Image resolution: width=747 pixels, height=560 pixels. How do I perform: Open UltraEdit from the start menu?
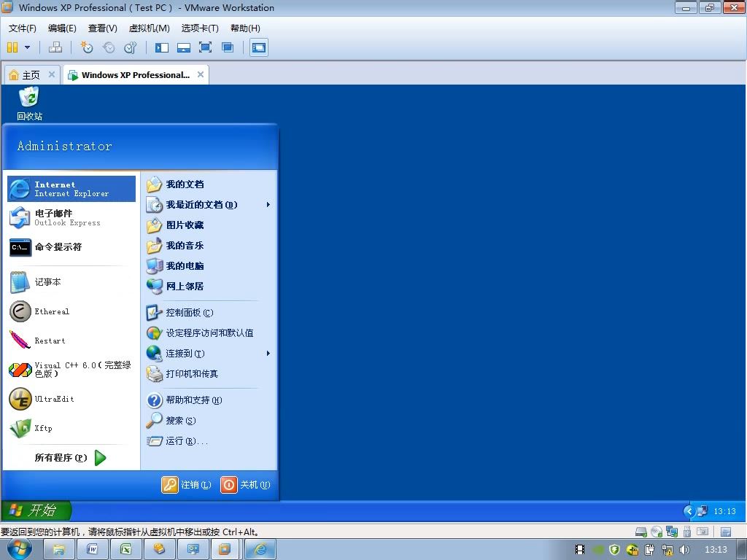point(71,399)
